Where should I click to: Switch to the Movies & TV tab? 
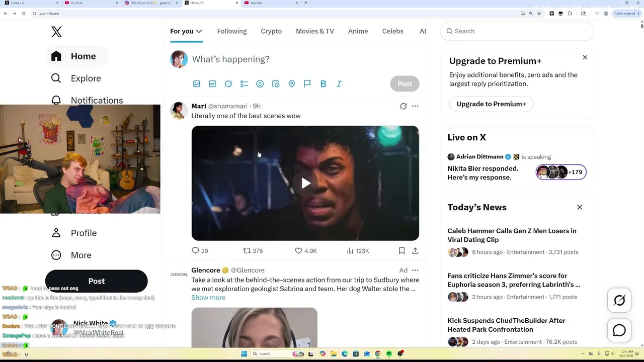pyautogui.click(x=315, y=31)
